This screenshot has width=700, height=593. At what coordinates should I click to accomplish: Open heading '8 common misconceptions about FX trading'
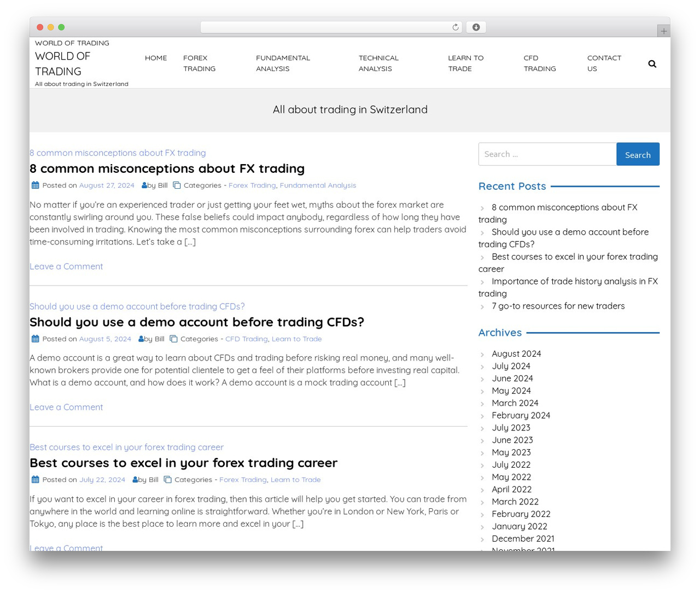point(167,168)
